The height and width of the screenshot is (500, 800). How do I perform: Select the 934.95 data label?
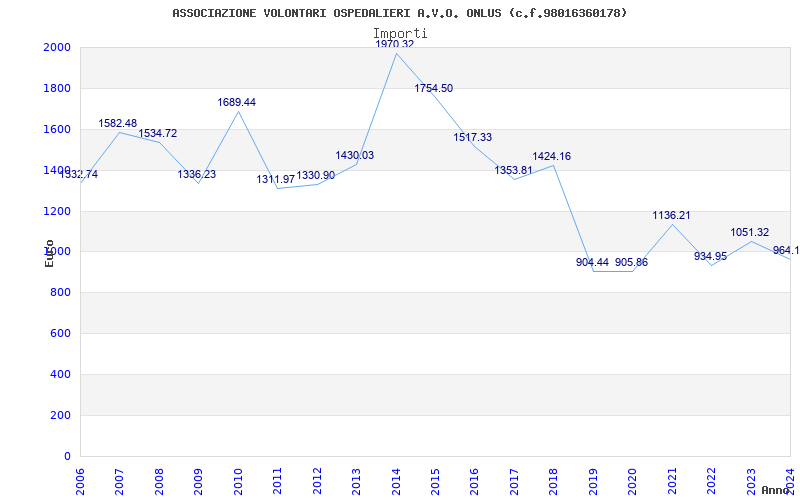pyautogui.click(x=710, y=256)
